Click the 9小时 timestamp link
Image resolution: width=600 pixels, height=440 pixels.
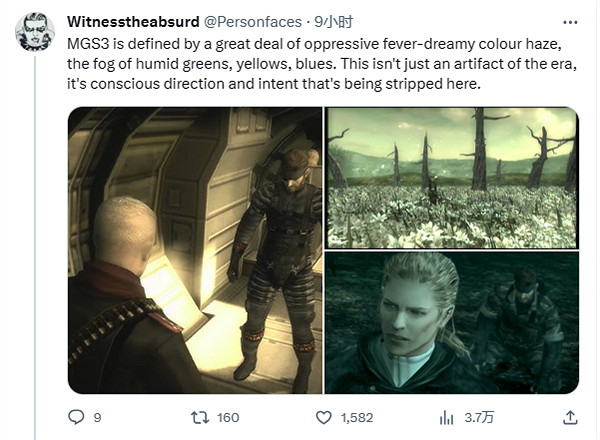(x=333, y=22)
